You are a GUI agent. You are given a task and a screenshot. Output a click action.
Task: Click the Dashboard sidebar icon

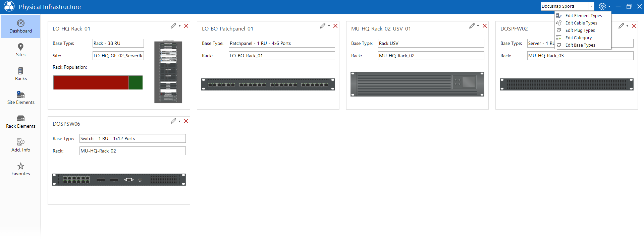coord(20,23)
